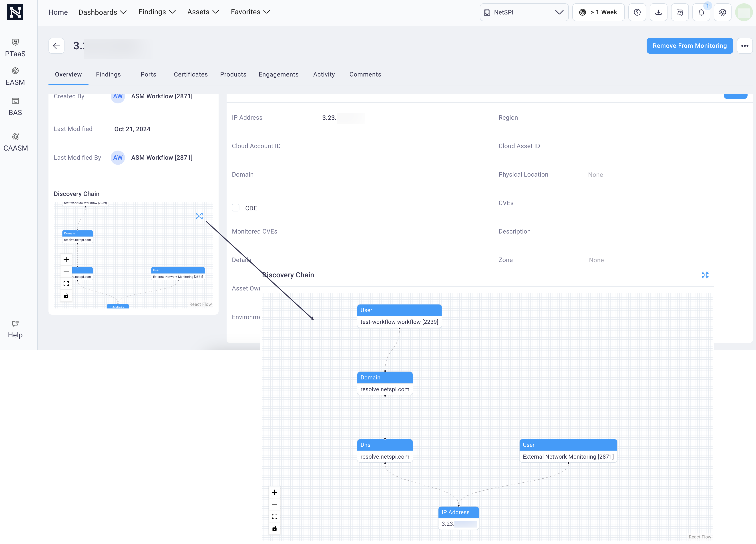Select the Dns resolve.netspi.com node
756x544 pixels.
385,451
